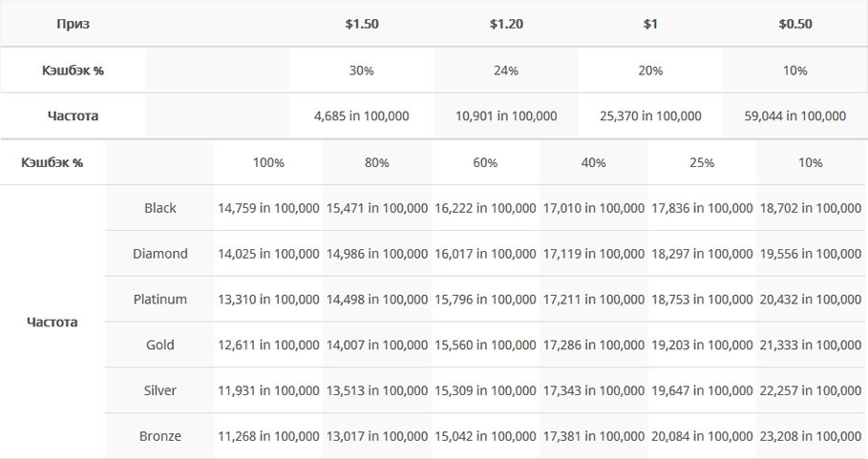The width and height of the screenshot is (868, 459).
Task: Click the Приз header cell
Action: tap(73, 24)
